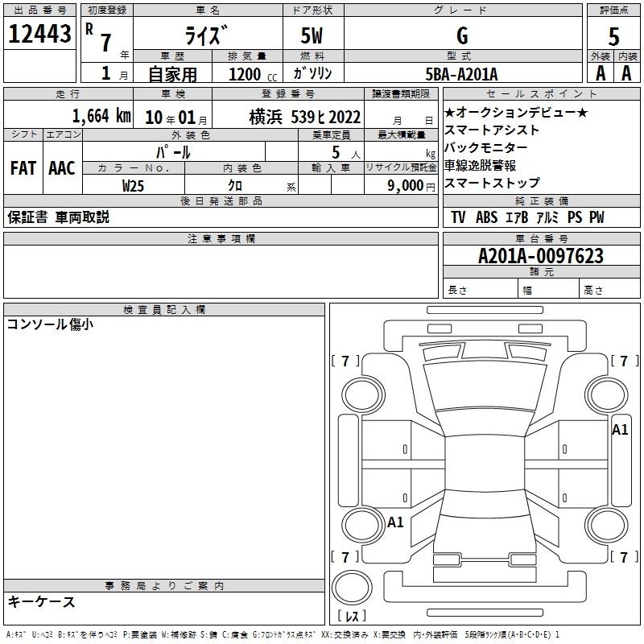The height and width of the screenshot is (644, 644).
Task: Click the バックモニター sales point
Action: click(486, 148)
